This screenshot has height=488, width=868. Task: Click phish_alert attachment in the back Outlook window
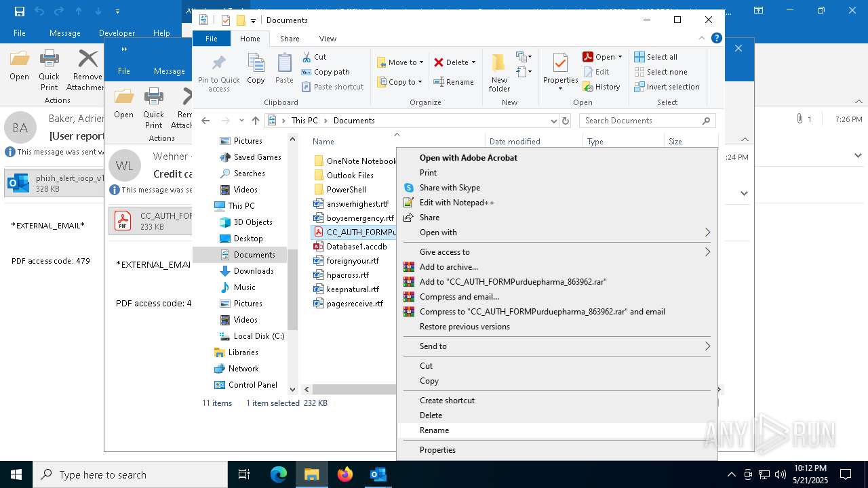coord(54,184)
